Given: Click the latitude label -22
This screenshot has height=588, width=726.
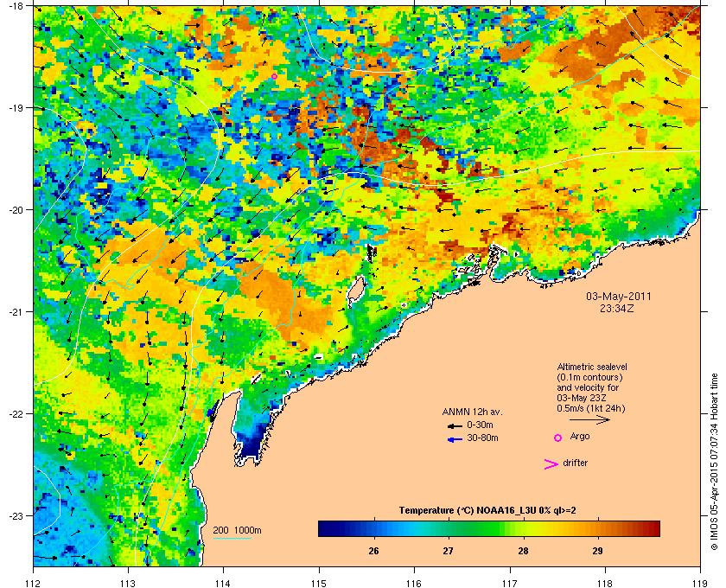Looking at the screenshot, I should pyautogui.click(x=16, y=413).
